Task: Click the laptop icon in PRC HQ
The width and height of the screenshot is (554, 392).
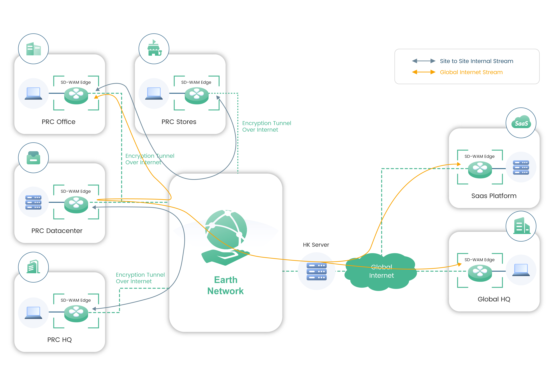Action: (33, 313)
